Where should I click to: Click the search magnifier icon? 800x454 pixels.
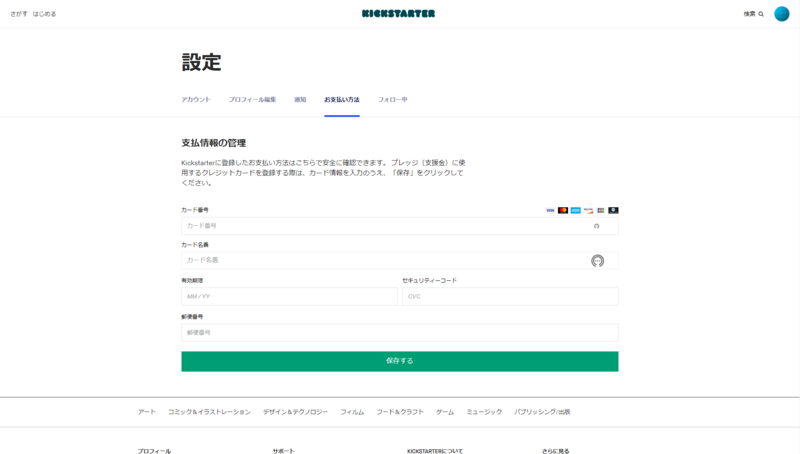click(x=761, y=14)
